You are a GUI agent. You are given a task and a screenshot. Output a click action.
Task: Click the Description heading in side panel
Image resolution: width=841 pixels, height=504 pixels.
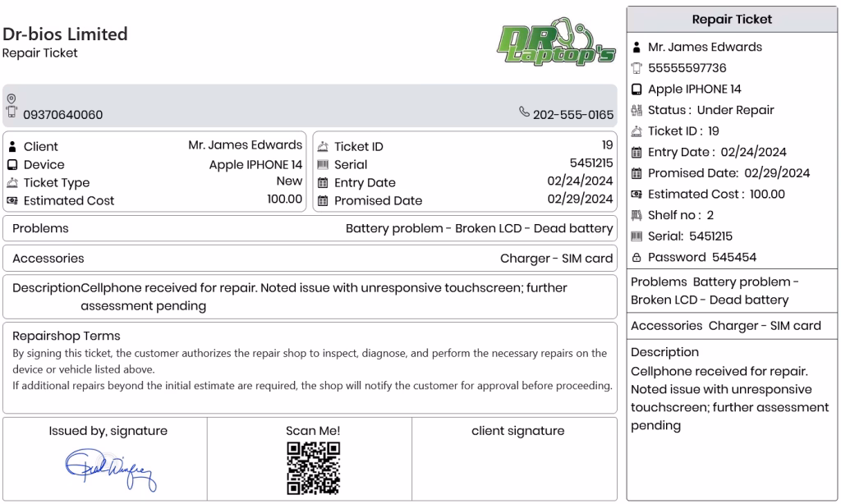664,352
